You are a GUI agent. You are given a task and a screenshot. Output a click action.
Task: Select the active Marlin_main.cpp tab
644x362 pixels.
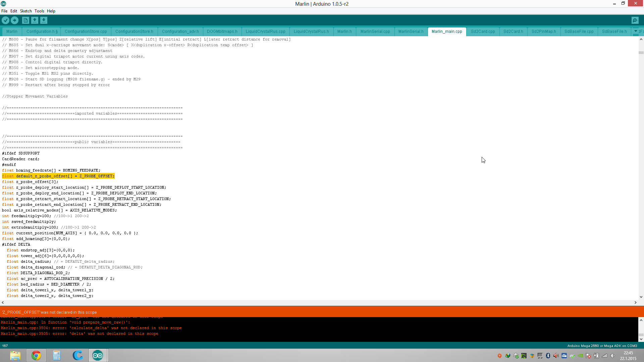click(x=447, y=32)
